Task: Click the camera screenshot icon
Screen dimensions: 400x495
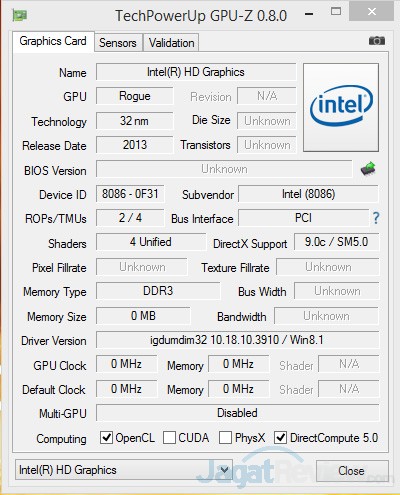Action: [x=377, y=41]
